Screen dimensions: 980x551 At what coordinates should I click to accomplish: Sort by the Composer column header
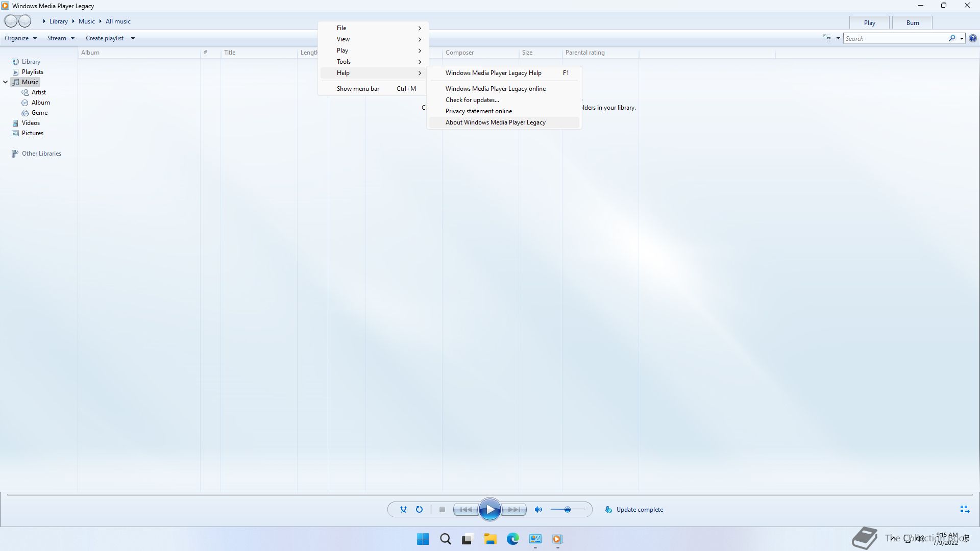pyautogui.click(x=480, y=53)
